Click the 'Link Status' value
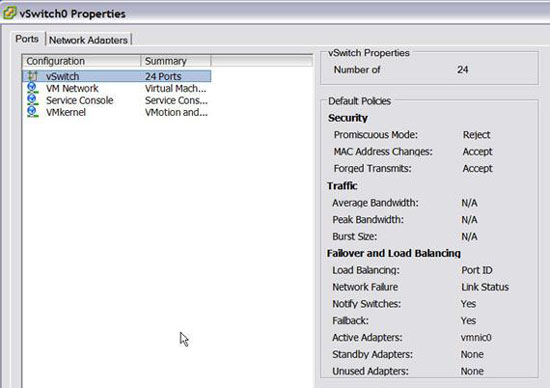Screen dimensions: 550x388 click(x=485, y=287)
